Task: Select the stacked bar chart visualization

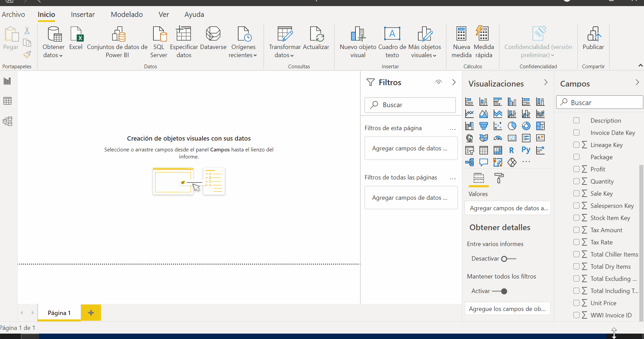Action: (x=470, y=101)
